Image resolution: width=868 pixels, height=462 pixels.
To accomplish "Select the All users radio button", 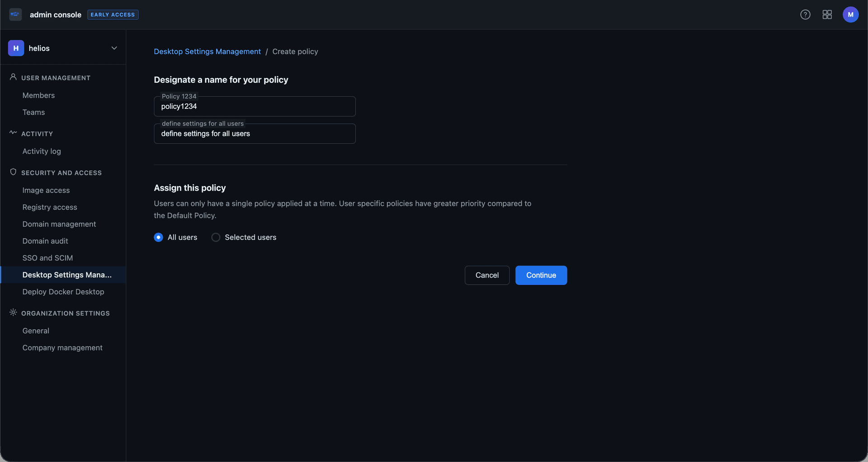I will tap(158, 237).
